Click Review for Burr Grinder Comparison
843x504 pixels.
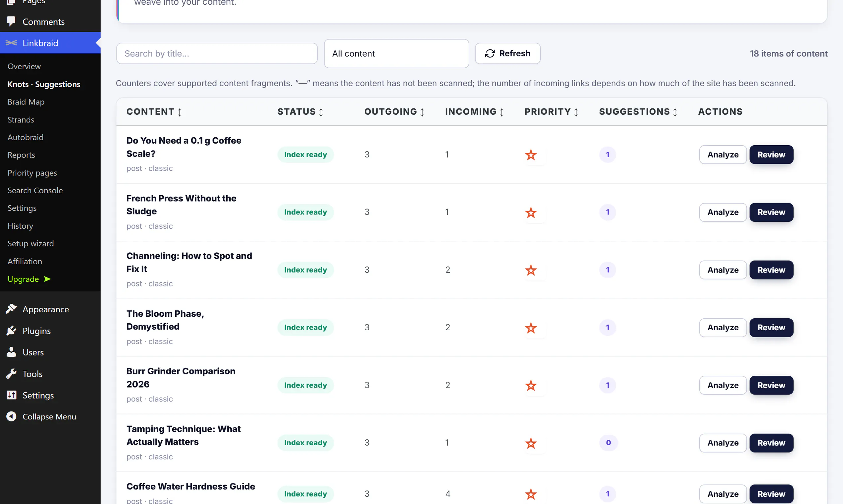click(771, 386)
